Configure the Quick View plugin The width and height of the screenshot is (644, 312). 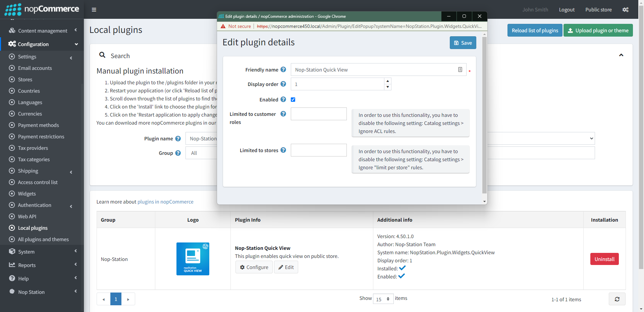[254, 267]
